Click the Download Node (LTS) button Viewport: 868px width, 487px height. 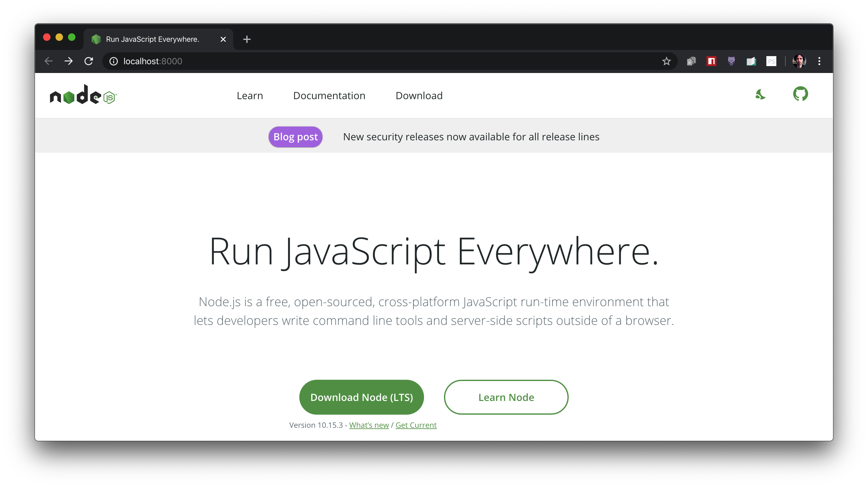pos(362,397)
